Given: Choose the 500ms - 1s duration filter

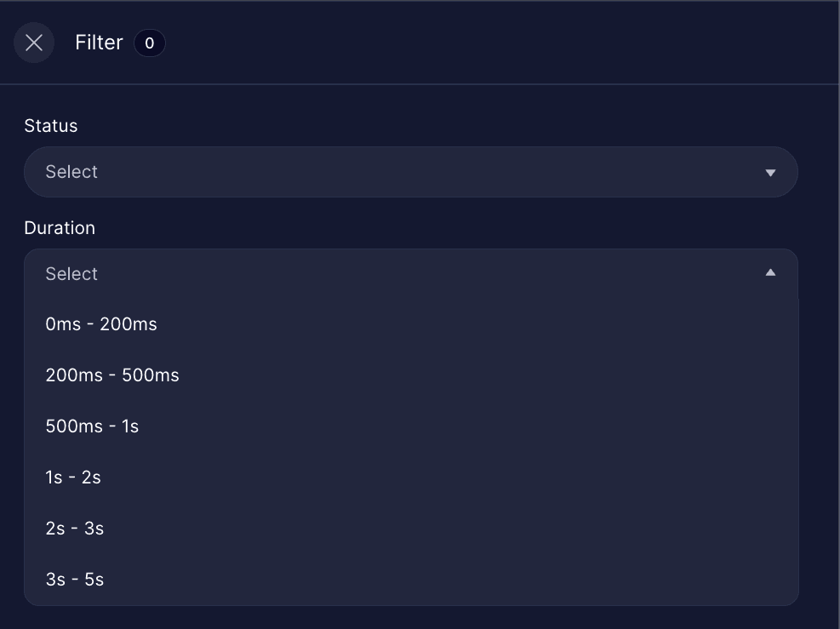Looking at the screenshot, I should pyautogui.click(x=92, y=426).
